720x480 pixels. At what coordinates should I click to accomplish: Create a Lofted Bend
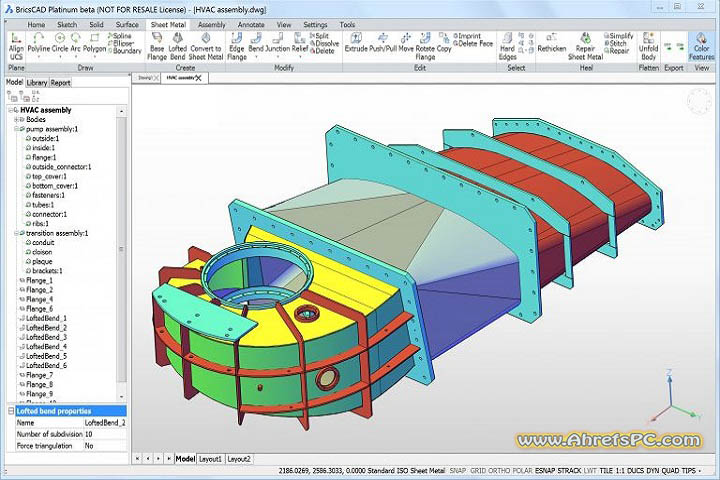point(177,46)
